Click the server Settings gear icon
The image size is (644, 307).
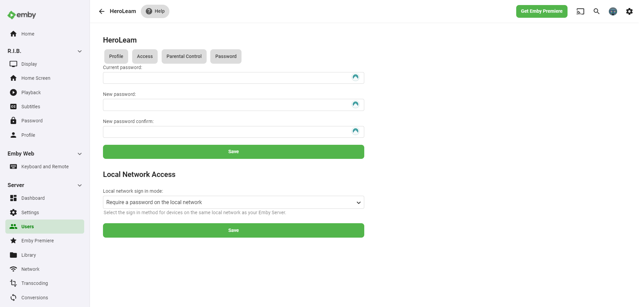pos(13,212)
